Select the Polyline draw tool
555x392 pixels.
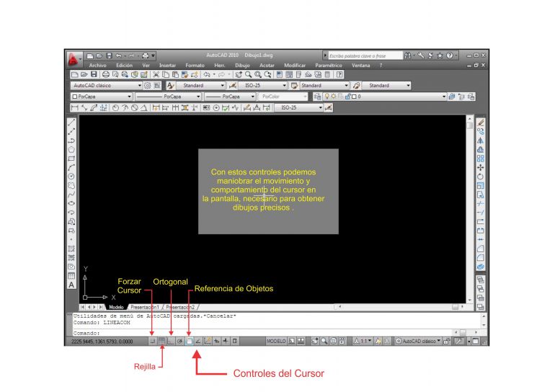pos(71,141)
